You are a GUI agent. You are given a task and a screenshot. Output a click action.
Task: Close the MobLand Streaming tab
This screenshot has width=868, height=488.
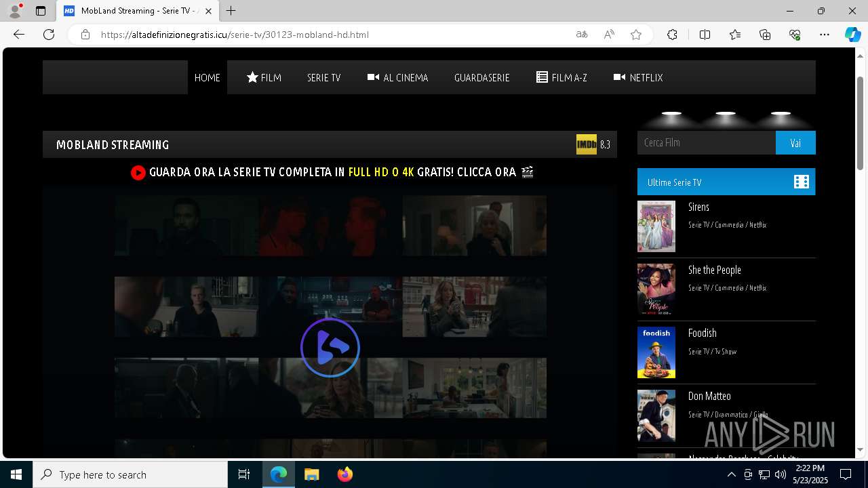tap(208, 11)
